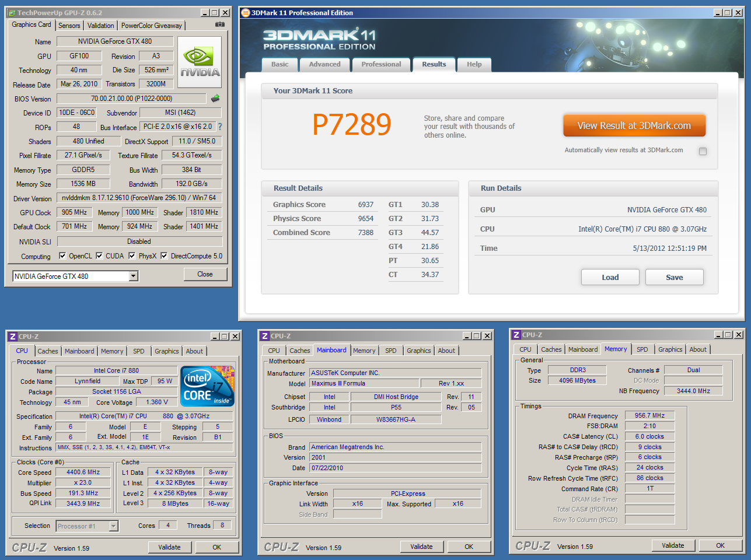751x560 pixels.
Task: Click OK in Mainboard CPU-Z window
Action: [x=469, y=547]
